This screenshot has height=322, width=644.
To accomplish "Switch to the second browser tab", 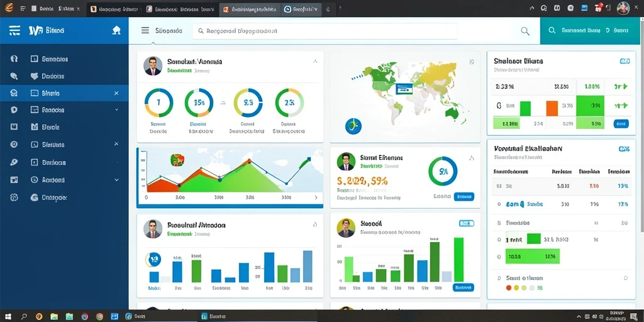I will [114, 9].
